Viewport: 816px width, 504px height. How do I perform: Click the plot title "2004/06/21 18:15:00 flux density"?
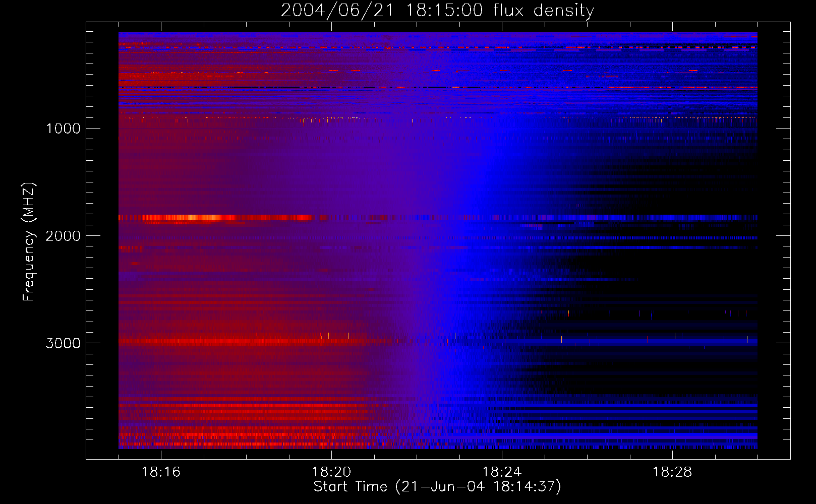pos(437,10)
